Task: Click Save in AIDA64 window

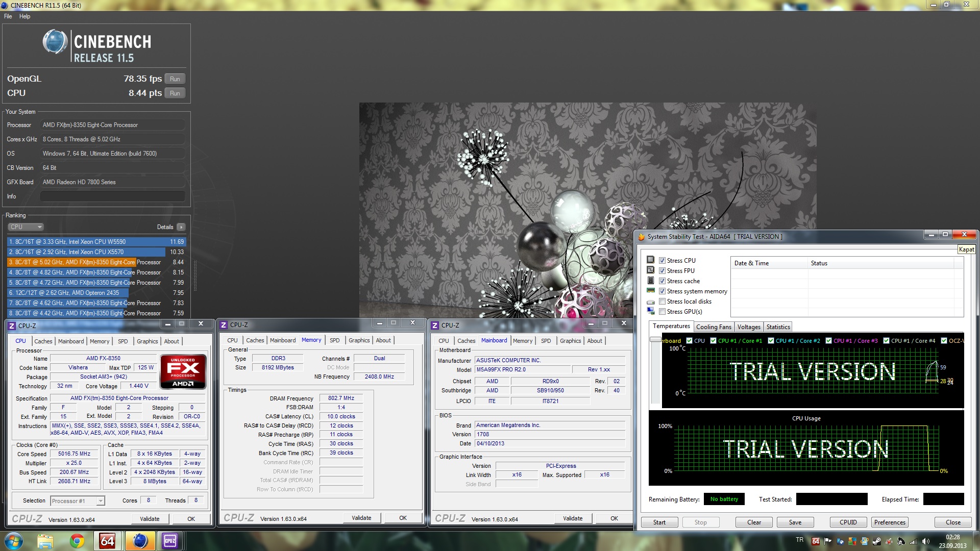Action: (x=795, y=522)
